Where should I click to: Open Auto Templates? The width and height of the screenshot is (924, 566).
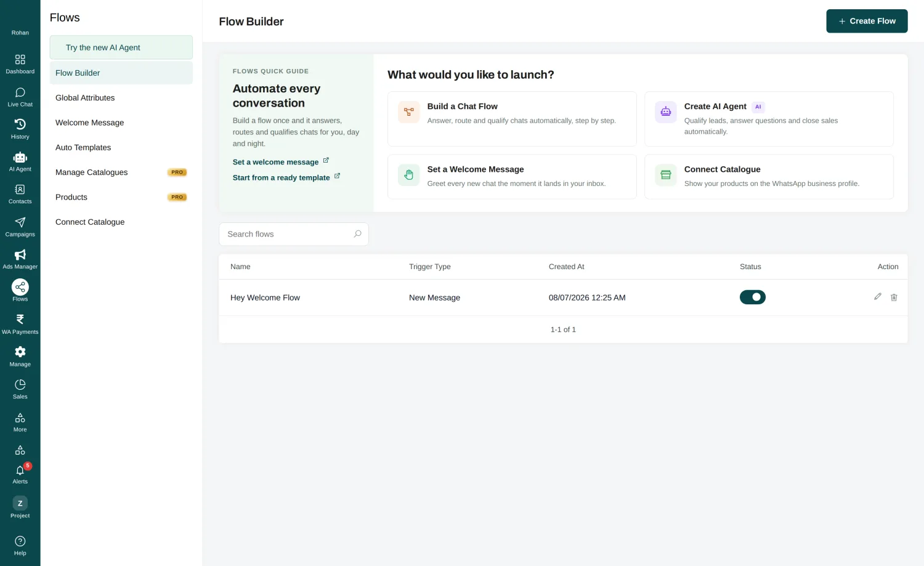(x=121, y=147)
